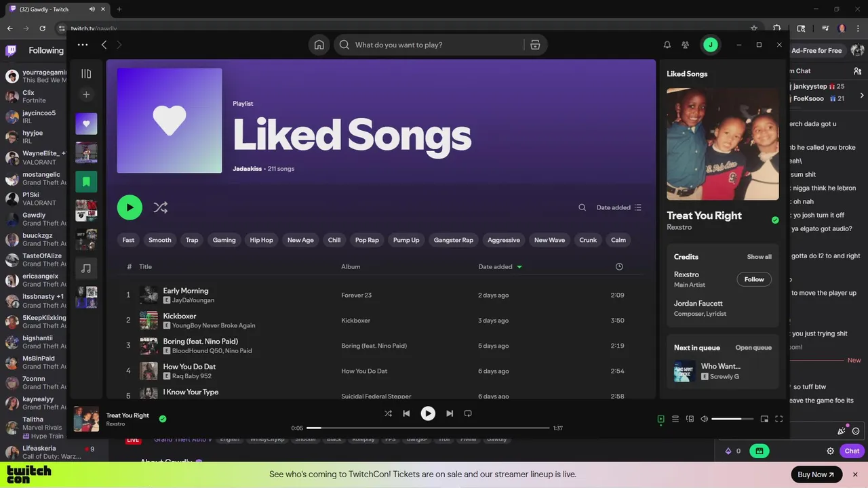Skip to next track
Screen dimensions: 868x488
point(450,413)
